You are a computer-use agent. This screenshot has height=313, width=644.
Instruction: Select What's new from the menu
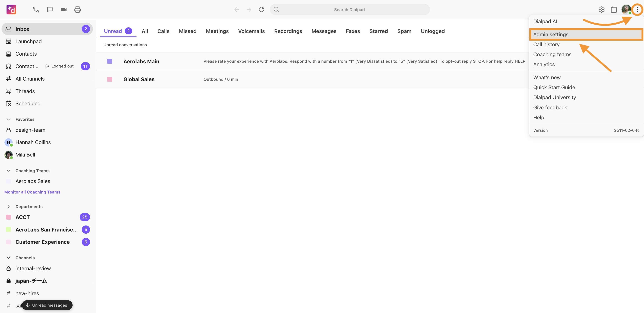(586, 77)
